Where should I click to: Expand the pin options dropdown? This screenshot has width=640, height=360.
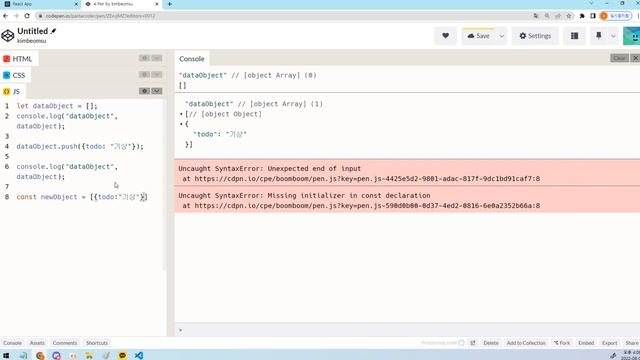(613, 36)
